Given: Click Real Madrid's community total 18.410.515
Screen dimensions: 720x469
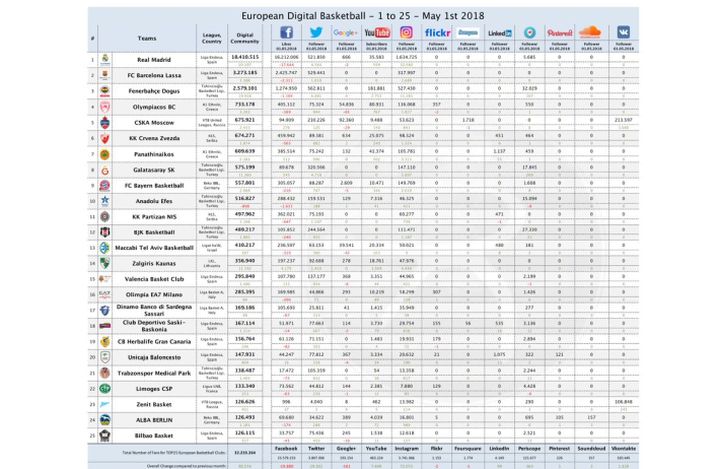Looking at the screenshot, I should 245,57.
